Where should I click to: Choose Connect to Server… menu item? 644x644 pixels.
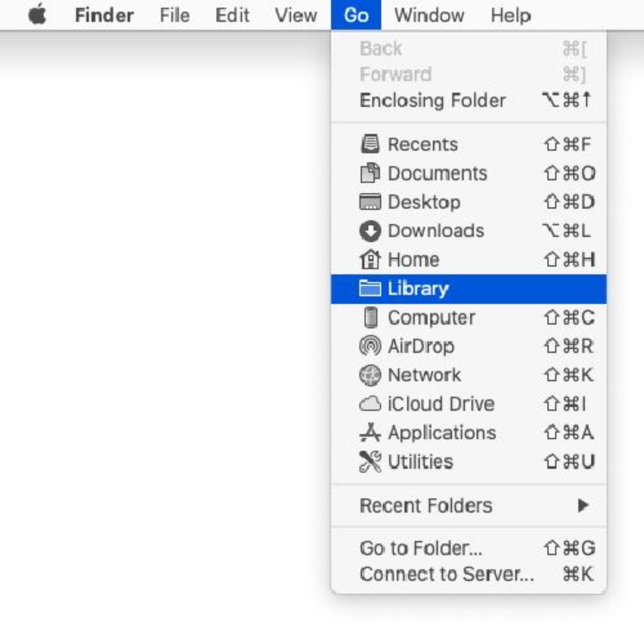[x=469, y=574]
